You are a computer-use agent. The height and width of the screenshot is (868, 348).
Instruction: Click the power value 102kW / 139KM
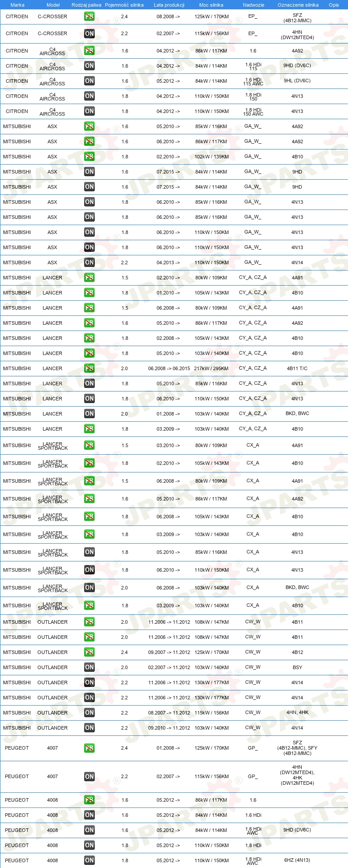(211, 157)
